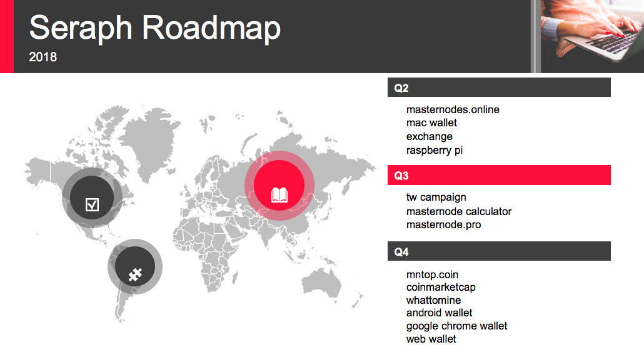The height and width of the screenshot is (362, 644).
Task: Click the laptop typing photo thumbnail
Action: 592,36
